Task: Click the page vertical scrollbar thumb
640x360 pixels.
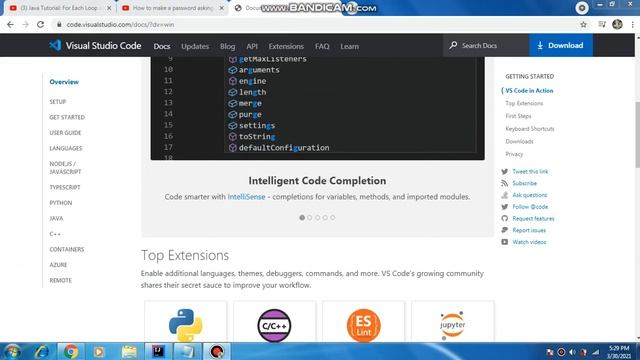Action: [x=637, y=134]
